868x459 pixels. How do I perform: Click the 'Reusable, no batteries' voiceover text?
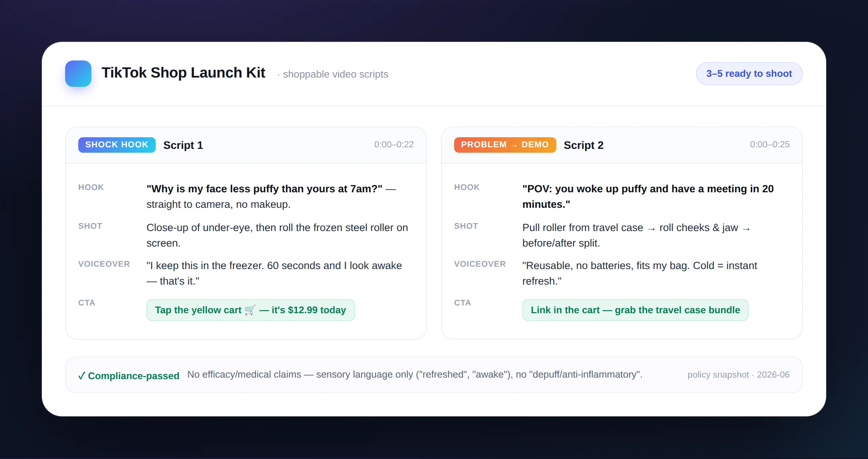coord(639,273)
